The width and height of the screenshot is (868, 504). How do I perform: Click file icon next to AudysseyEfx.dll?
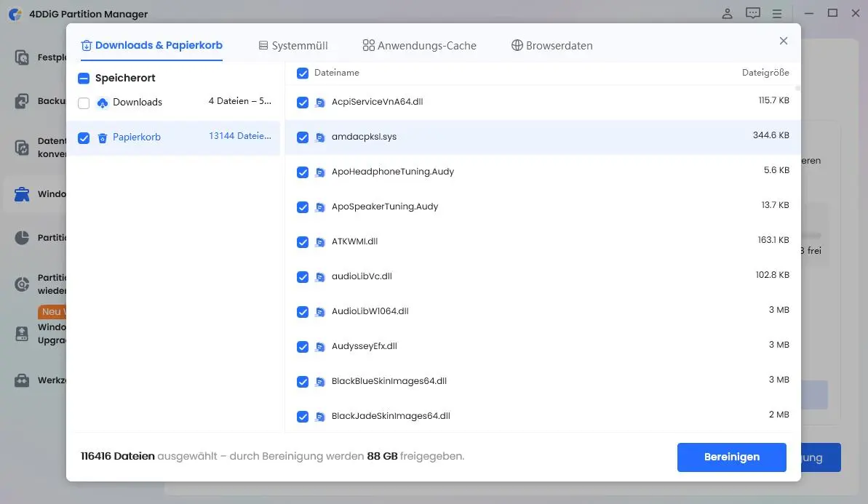click(320, 346)
